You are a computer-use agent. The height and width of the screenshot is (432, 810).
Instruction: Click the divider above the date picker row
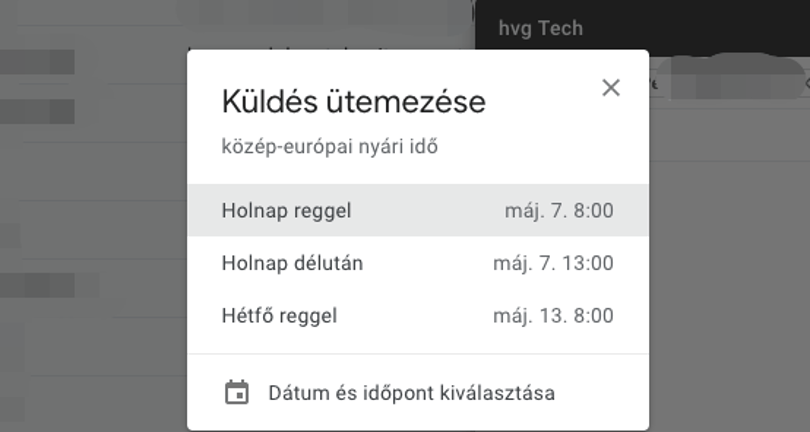(x=418, y=354)
